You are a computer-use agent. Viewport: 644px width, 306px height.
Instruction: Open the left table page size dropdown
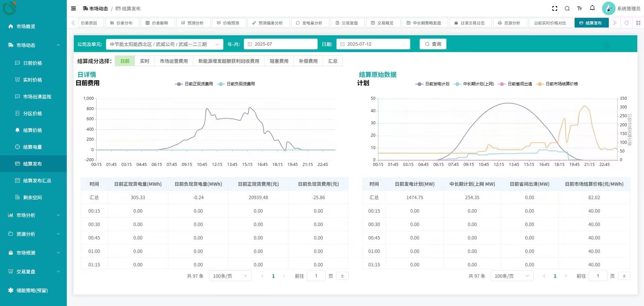point(230,276)
